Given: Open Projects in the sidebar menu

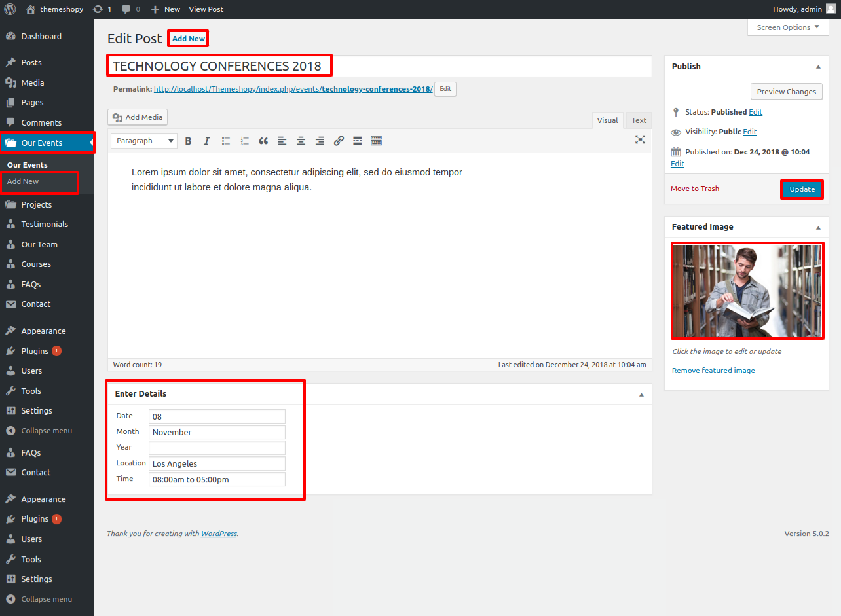Looking at the screenshot, I should [x=36, y=204].
